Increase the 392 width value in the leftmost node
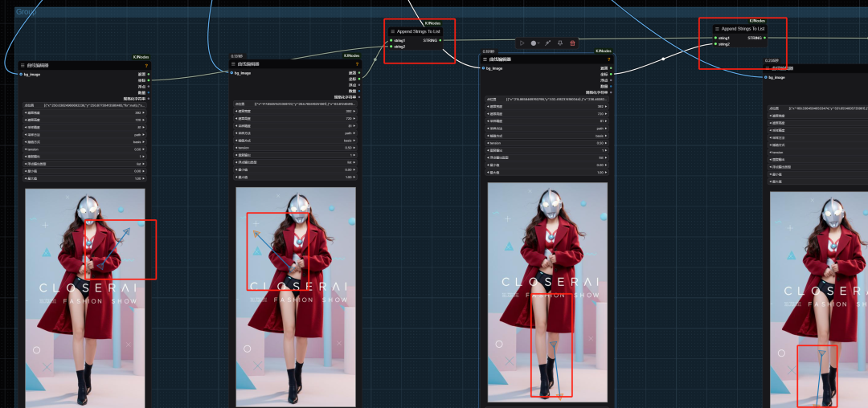This screenshot has width=868, height=408. [x=144, y=112]
